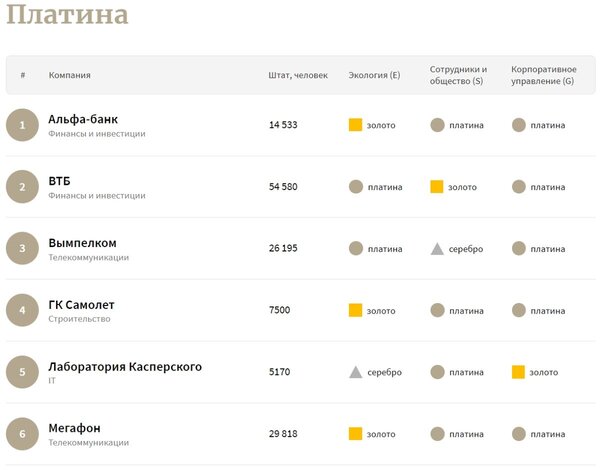Click Вымпелком's silver triangle society rating icon
The image size is (600, 470).
tap(437, 249)
